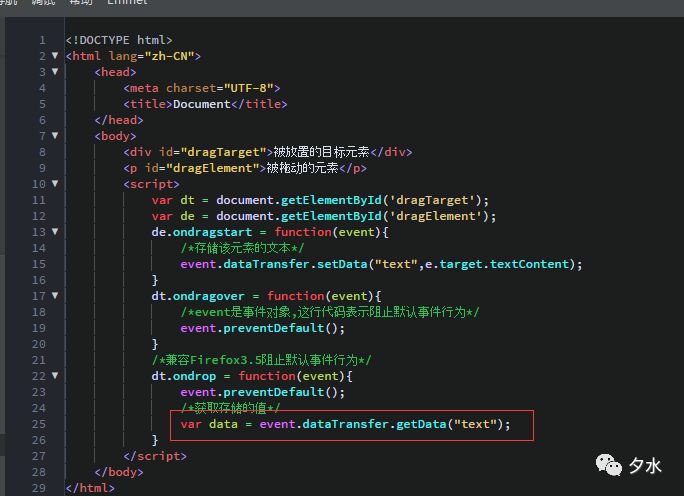Screen dimensions: 684x496
Task: Click the "zh-CN" lang attribute value
Action: 169,56
